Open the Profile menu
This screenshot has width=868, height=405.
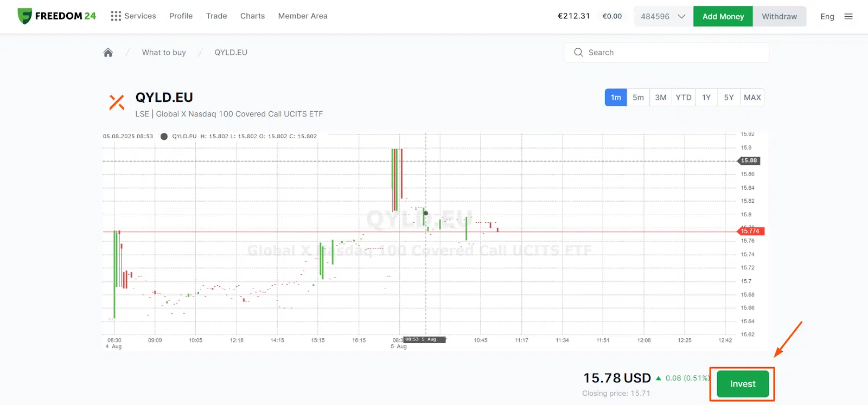tap(181, 16)
